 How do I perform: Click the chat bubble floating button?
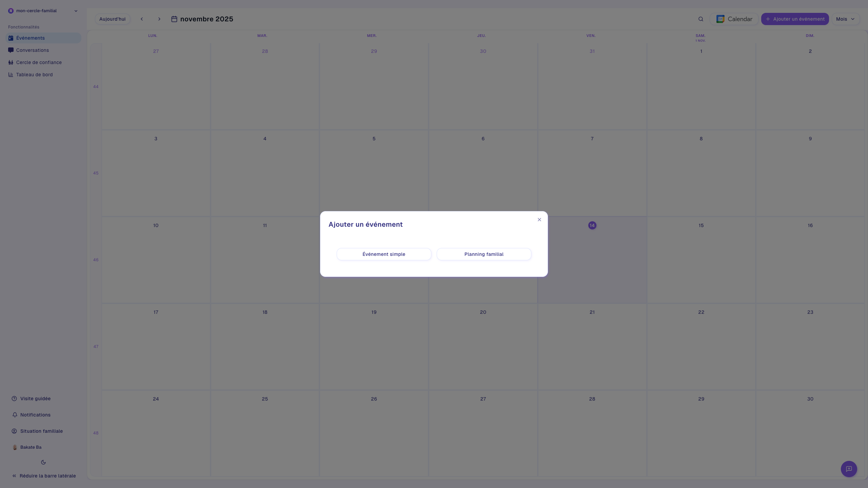click(849, 469)
